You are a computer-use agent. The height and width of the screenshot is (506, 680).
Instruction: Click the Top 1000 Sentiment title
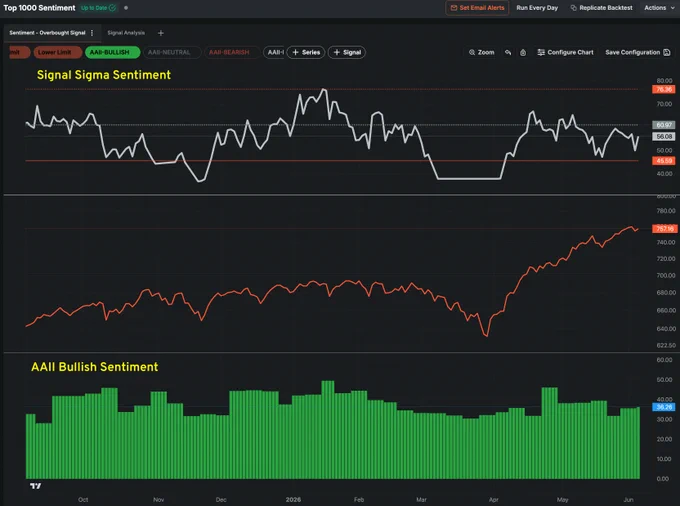click(39, 8)
